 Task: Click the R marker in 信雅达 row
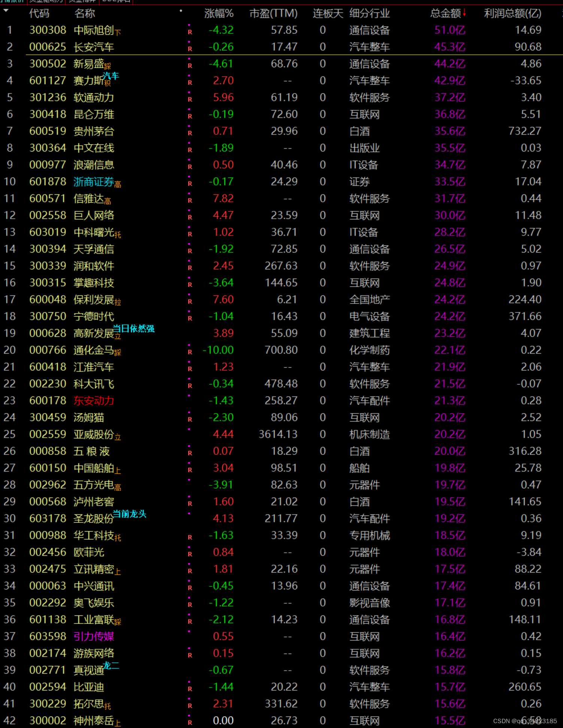190,200
